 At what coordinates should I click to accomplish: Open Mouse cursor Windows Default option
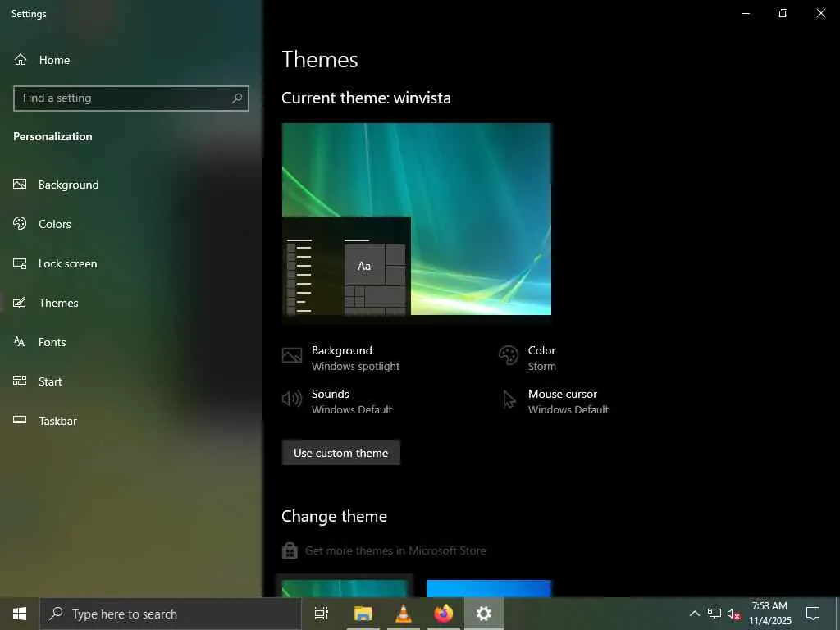pyautogui.click(x=555, y=401)
